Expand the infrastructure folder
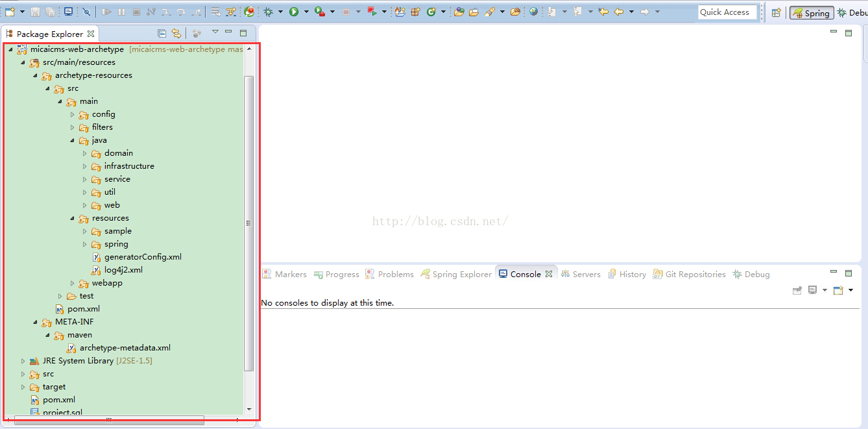This screenshot has height=429, width=868. (x=85, y=166)
